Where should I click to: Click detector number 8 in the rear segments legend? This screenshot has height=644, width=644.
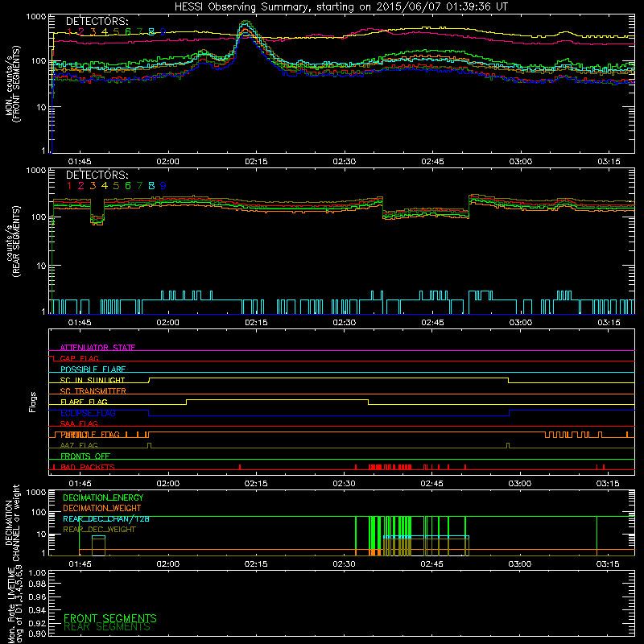[151, 186]
